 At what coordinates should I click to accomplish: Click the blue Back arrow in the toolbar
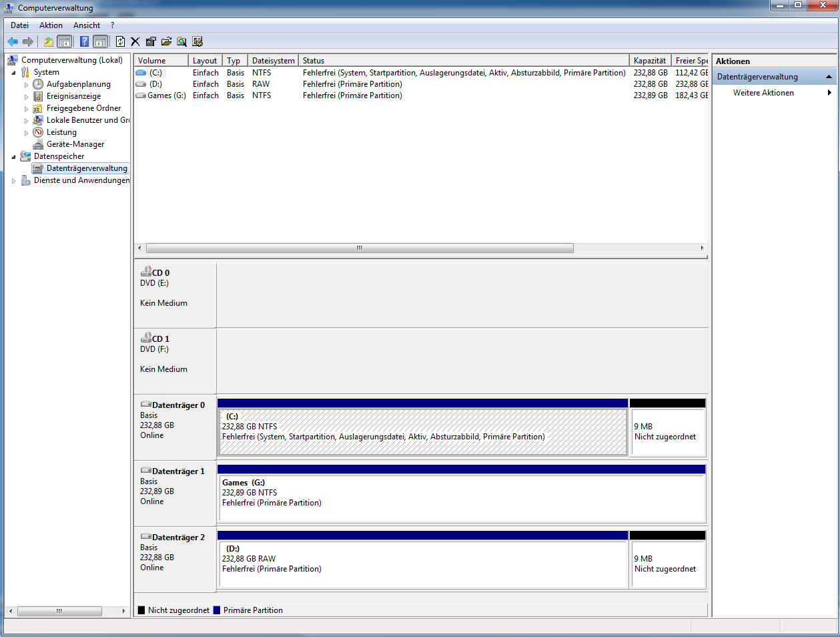13,41
